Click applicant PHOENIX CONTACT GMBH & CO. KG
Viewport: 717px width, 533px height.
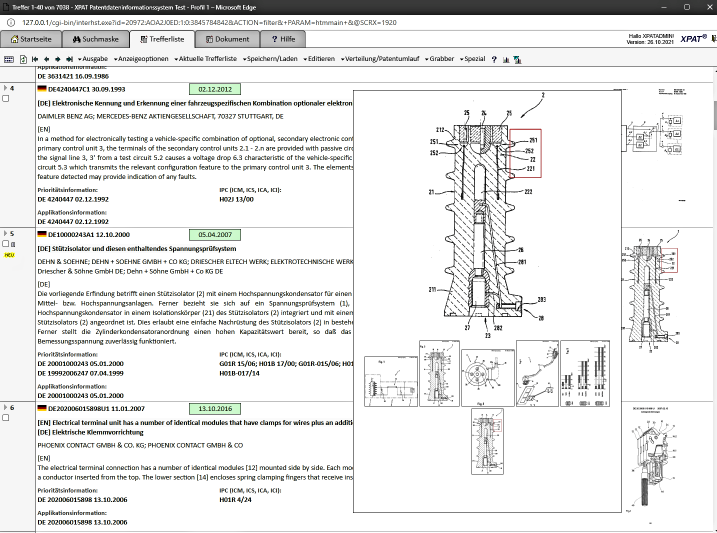91,445
